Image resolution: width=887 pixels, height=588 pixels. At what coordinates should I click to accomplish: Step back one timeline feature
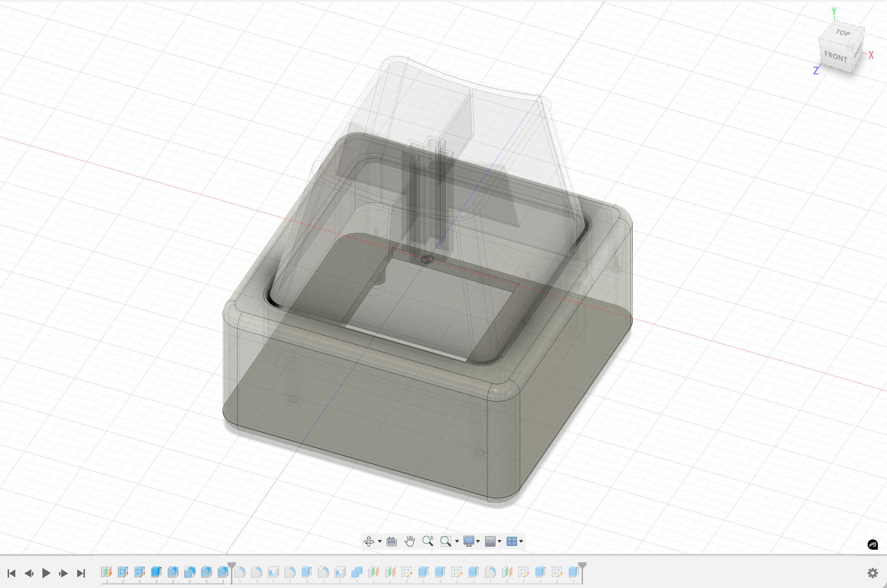tap(29, 573)
